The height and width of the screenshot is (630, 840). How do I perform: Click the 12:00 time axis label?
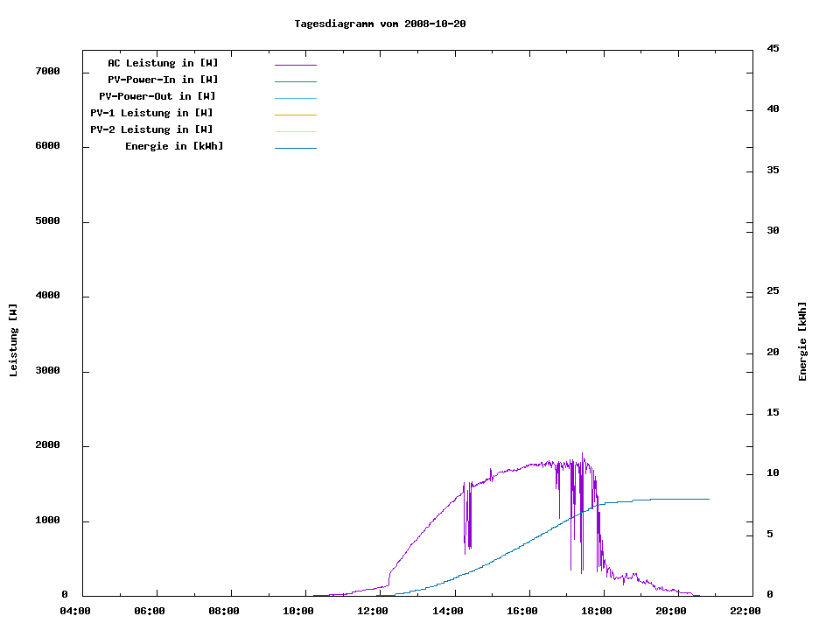[374, 611]
